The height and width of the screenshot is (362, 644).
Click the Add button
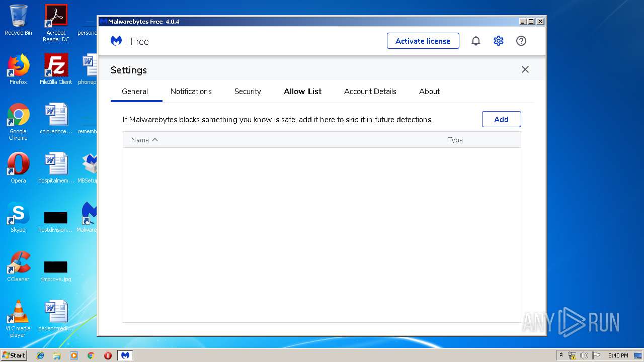(x=501, y=119)
